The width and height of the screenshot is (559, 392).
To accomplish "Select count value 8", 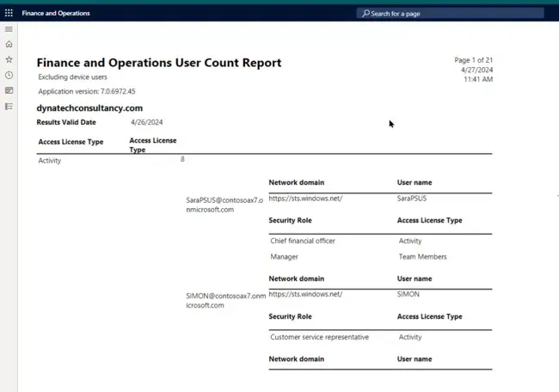I will (182, 159).
